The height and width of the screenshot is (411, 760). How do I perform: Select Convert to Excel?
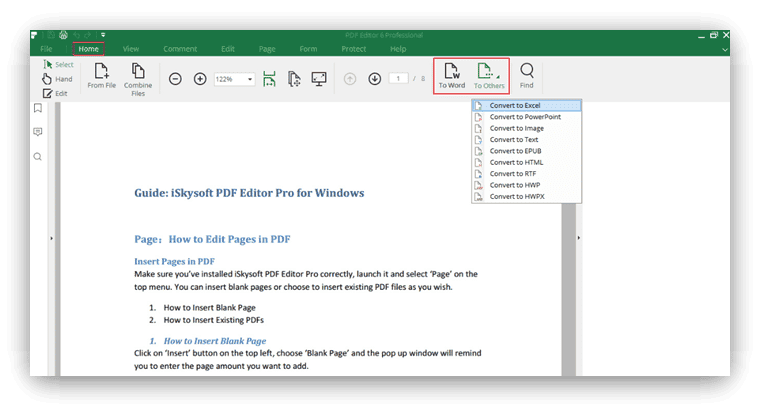526,105
